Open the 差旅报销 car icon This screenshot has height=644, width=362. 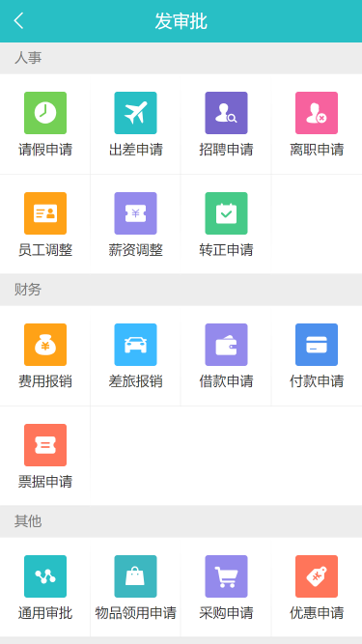pos(135,345)
